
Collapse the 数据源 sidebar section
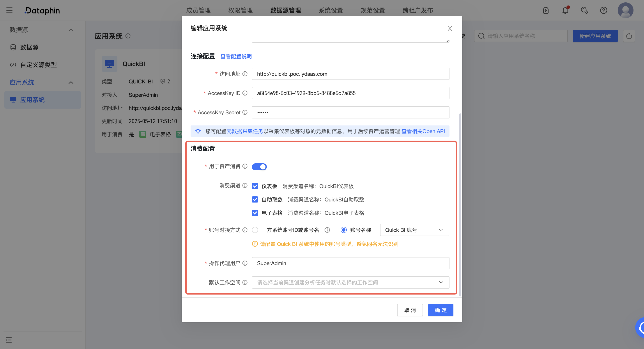click(x=71, y=30)
